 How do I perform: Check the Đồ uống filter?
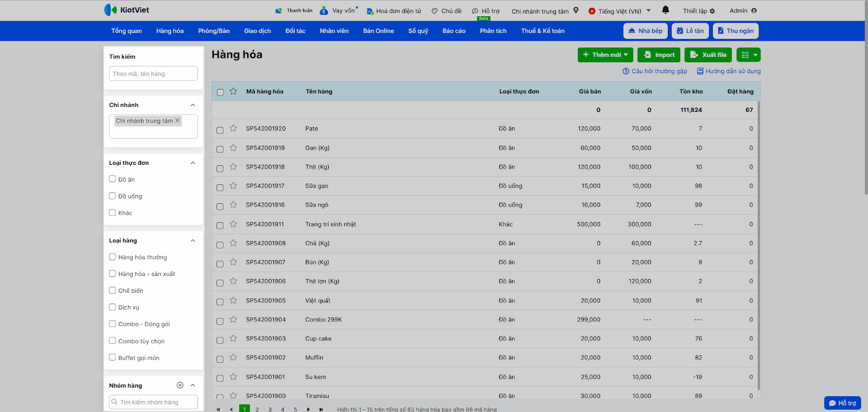(112, 196)
